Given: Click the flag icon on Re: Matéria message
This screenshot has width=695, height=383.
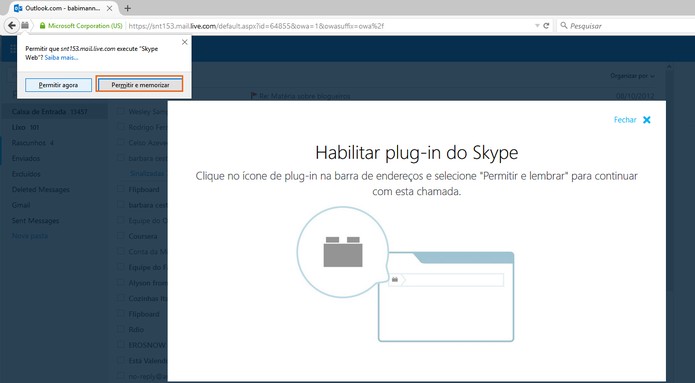Looking at the screenshot, I should [254, 96].
